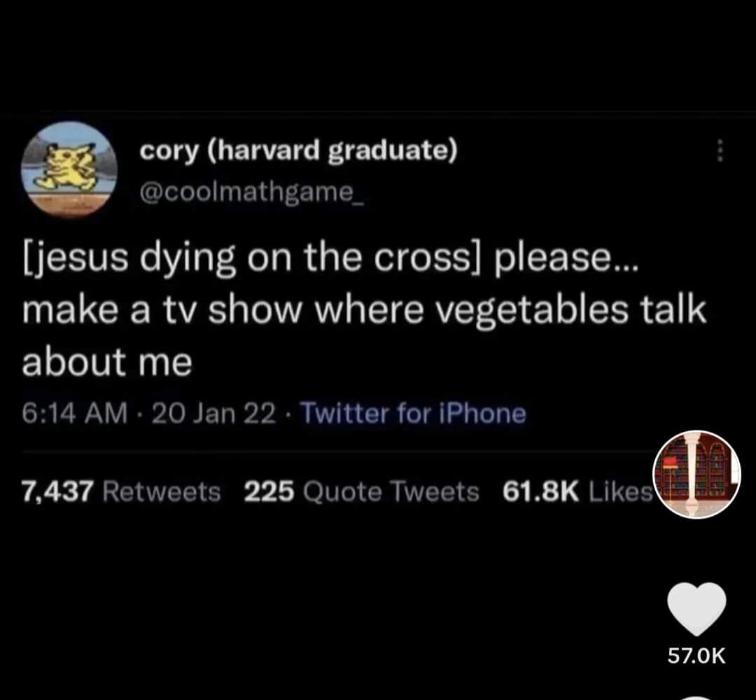
Task: Click the Pikachu profile picture on the tweet
Action: (68, 169)
